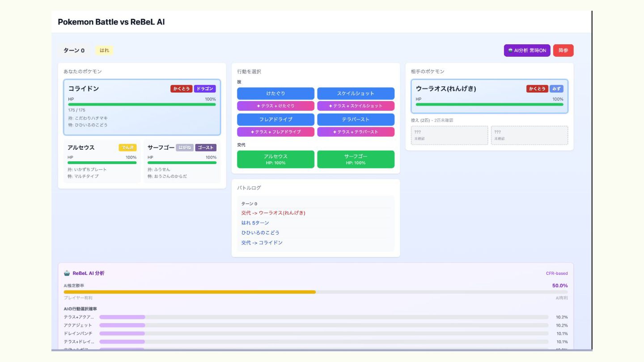
Task: Click アルセウス's HP bar in party card
Action: [x=102, y=163]
